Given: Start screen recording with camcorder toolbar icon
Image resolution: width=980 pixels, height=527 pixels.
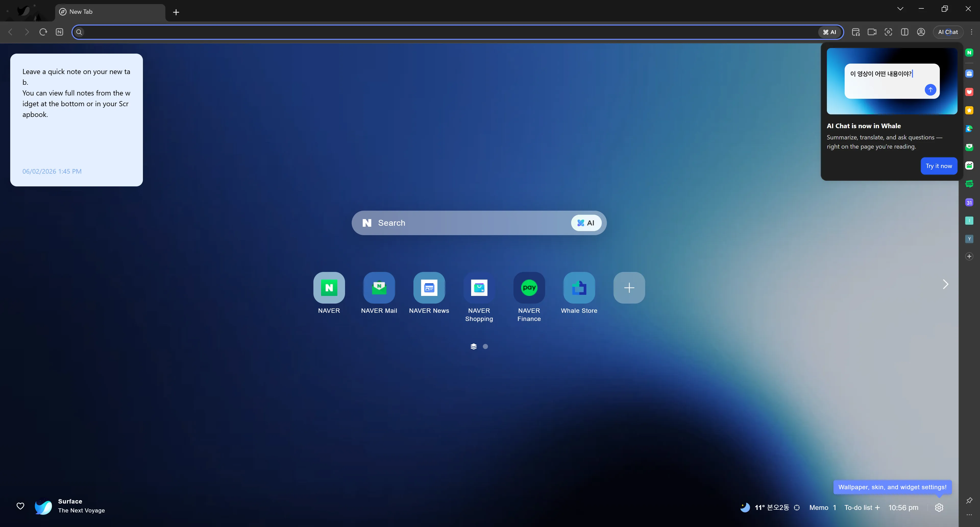Looking at the screenshot, I should click(872, 32).
